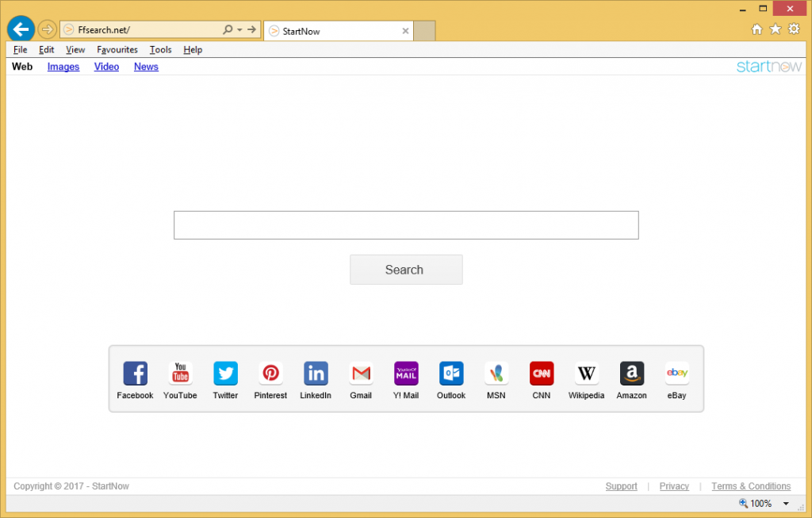The height and width of the screenshot is (518, 812).
Task: Switch to the Images search tab
Action: [x=63, y=67]
